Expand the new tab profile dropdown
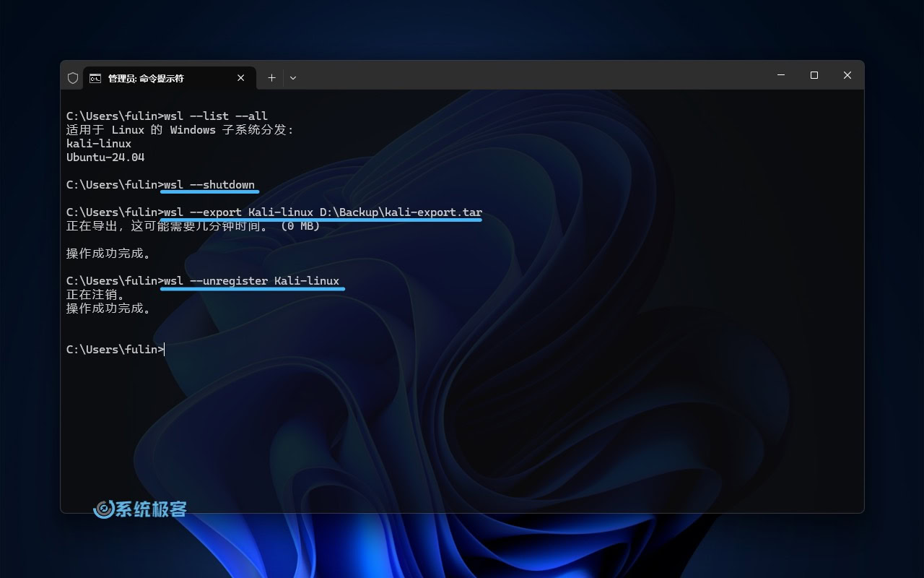Viewport: 924px width, 578px height. (293, 78)
